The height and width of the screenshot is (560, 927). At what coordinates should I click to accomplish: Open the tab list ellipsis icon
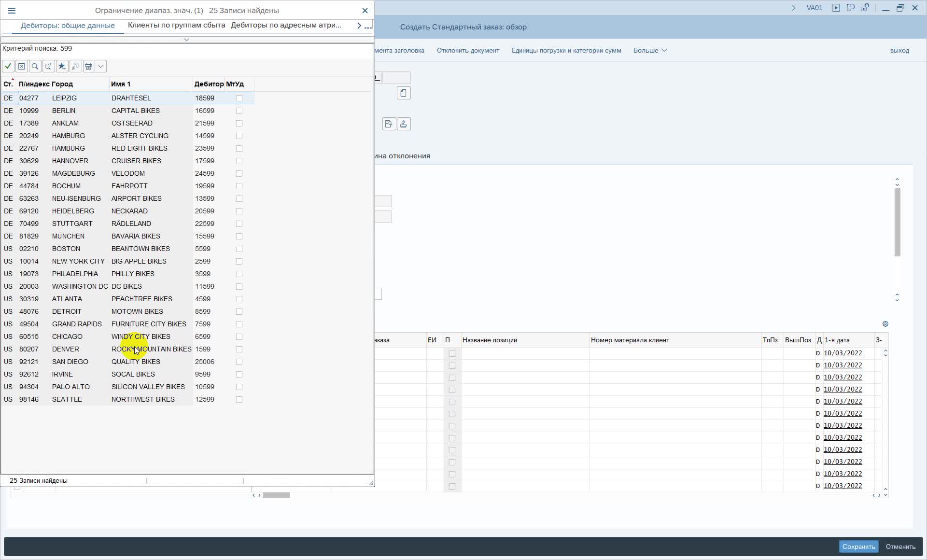click(368, 27)
